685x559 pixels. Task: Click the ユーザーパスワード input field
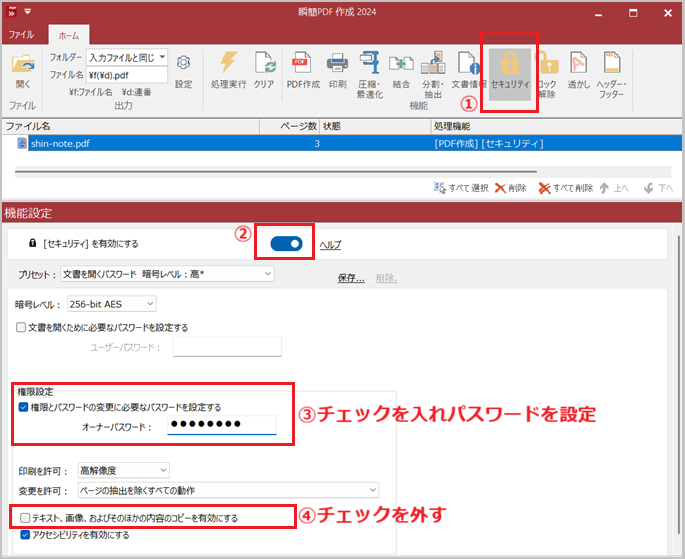(227, 347)
